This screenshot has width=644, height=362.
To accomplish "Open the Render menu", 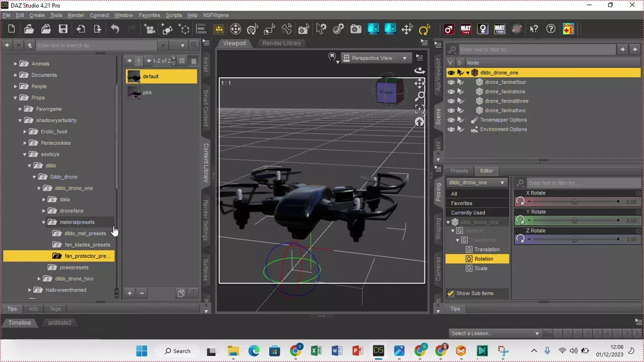I will [x=76, y=15].
